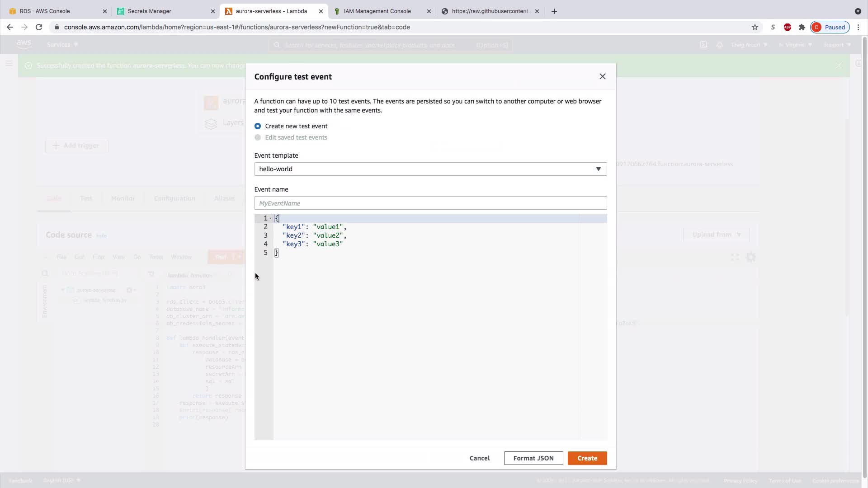Close the Configure test event dialog
The width and height of the screenshot is (868, 488).
click(x=602, y=76)
